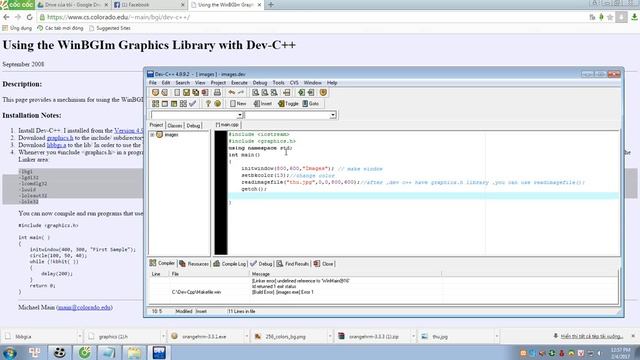This screenshot has height=360, width=640.
Task: Click the Close tab in bottom panel
Action: [x=324, y=264]
